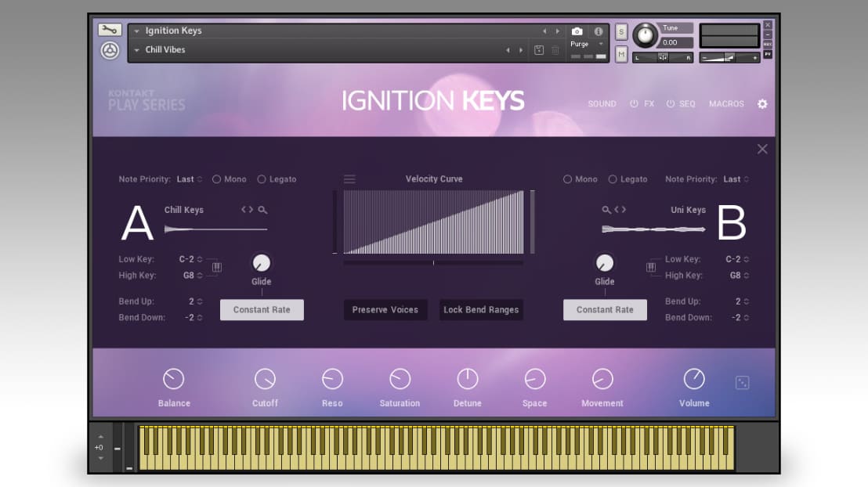This screenshot has height=487, width=868.
Task: Mute the instrument with the M toggle
Action: pos(620,54)
